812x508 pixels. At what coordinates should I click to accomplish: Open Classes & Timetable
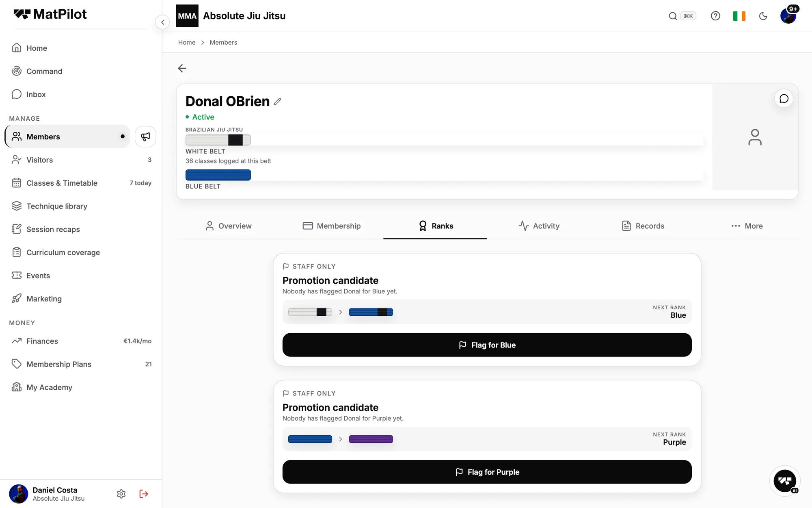pos(81,183)
